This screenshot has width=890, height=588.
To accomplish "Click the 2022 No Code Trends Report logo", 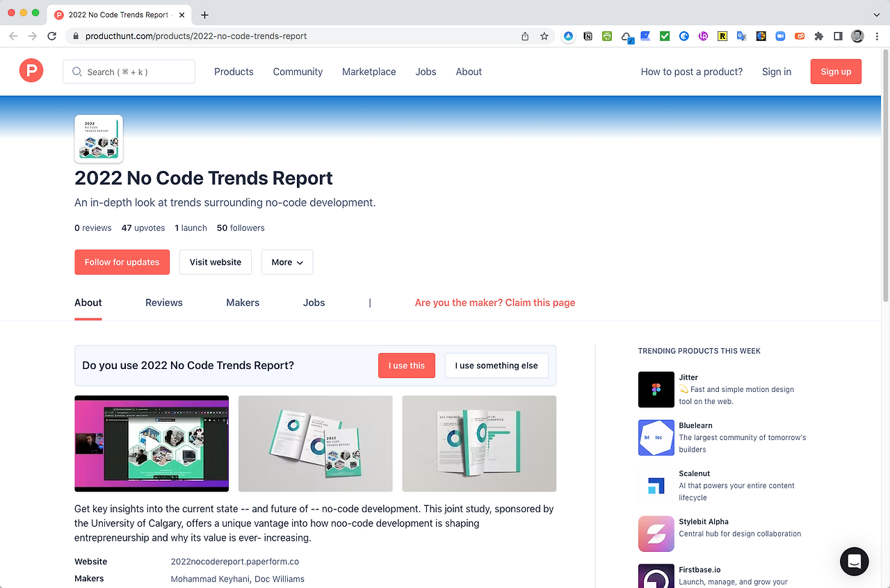I will (x=99, y=139).
